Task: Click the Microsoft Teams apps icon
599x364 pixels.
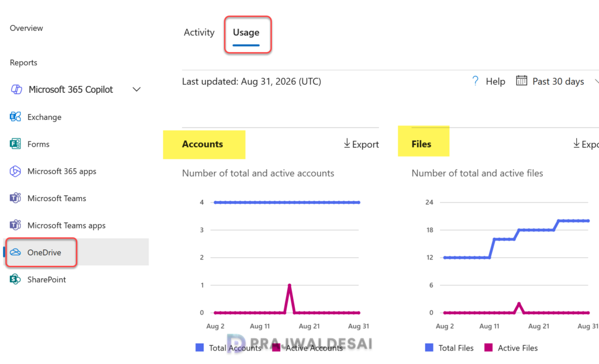Action: pyautogui.click(x=15, y=225)
